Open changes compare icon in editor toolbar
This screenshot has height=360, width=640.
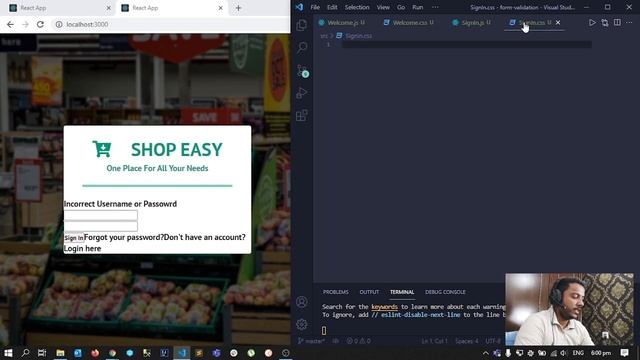604,23
